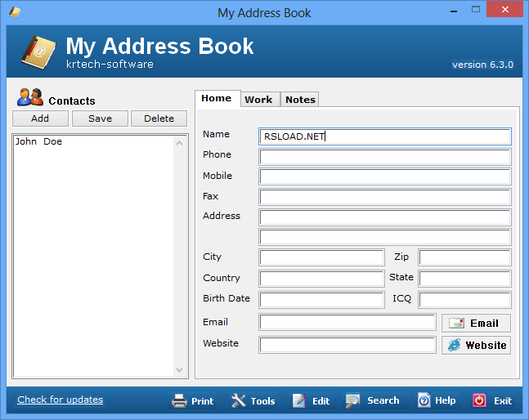Click the Help label in the bottom bar
The width and height of the screenshot is (529, 420).
446,400
